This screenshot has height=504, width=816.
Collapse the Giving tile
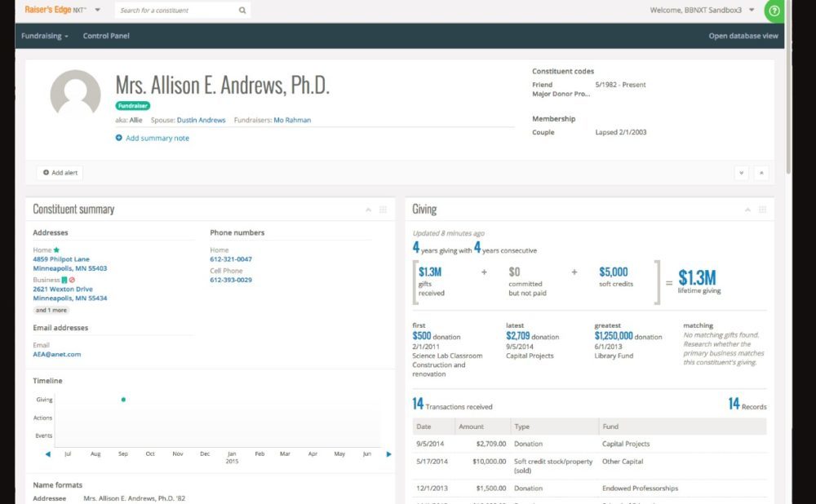747,210
